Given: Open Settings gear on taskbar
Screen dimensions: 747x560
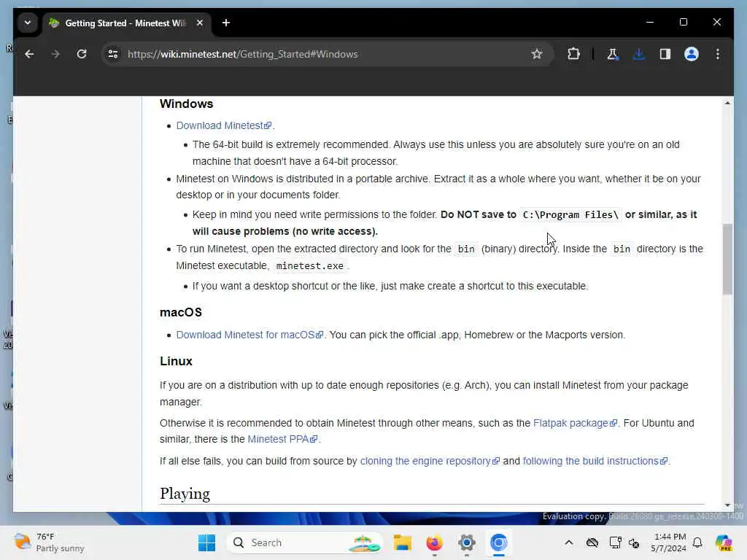Looking at the screenshot, I should [466, 542].
